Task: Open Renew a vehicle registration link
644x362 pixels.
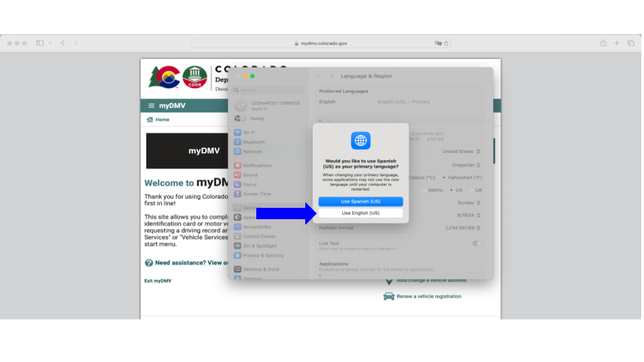Action: pyautogui.click(x=422, y=296)
